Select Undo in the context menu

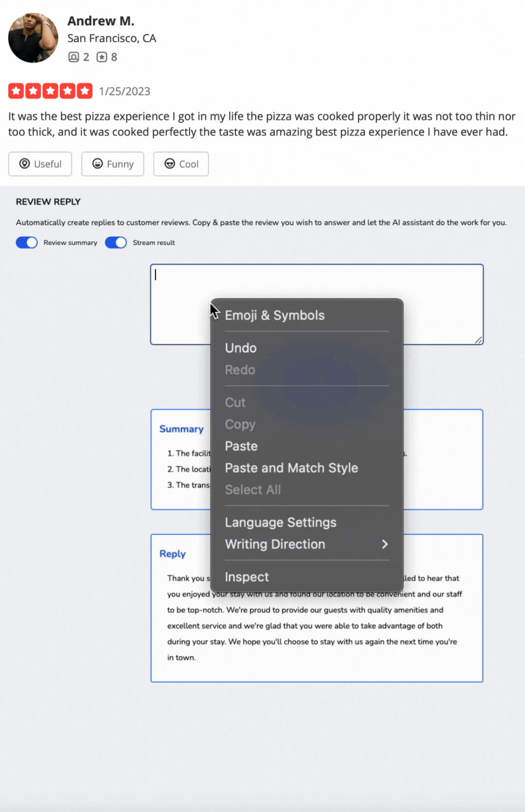(307, 348)
